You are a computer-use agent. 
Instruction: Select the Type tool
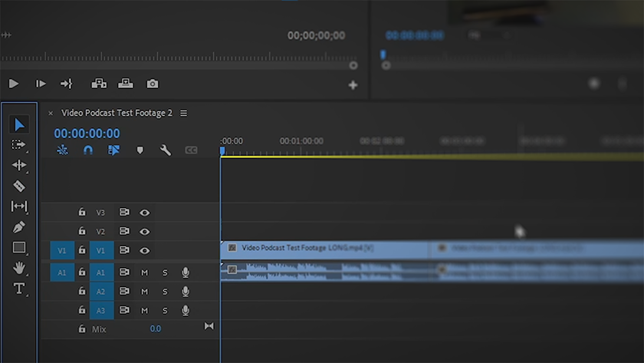[19, 289]
